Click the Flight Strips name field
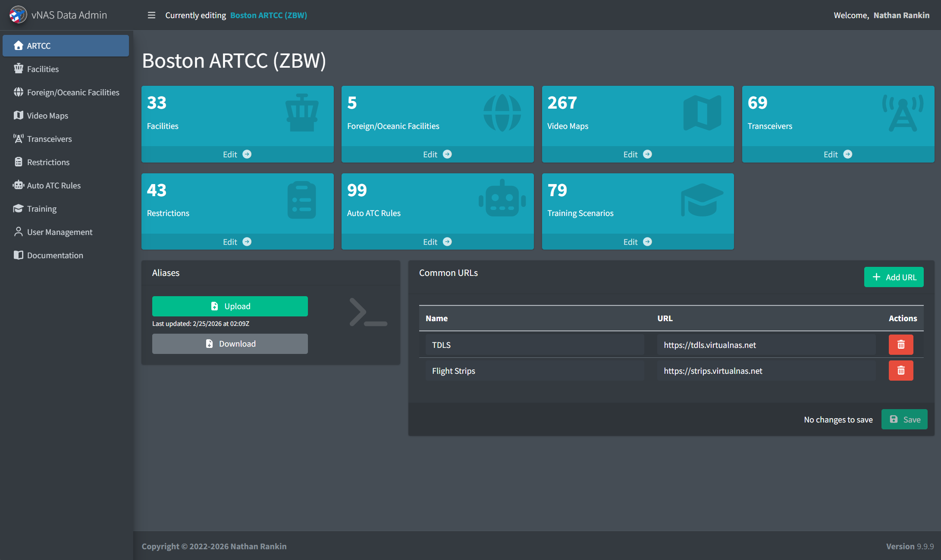941x560 pixels. (535, 371)
